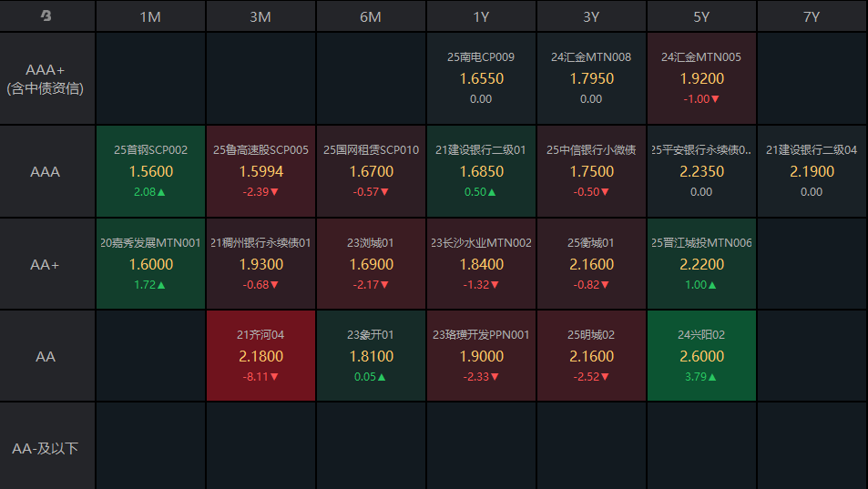Image resolution: width=868 pixels, height=489 pixels.
Task: Choose the 7Y maturity column header
Action: point(812,16)
